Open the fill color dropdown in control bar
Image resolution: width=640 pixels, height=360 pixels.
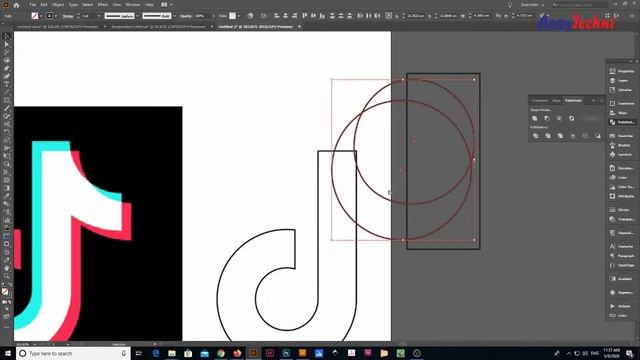[41, 16]
